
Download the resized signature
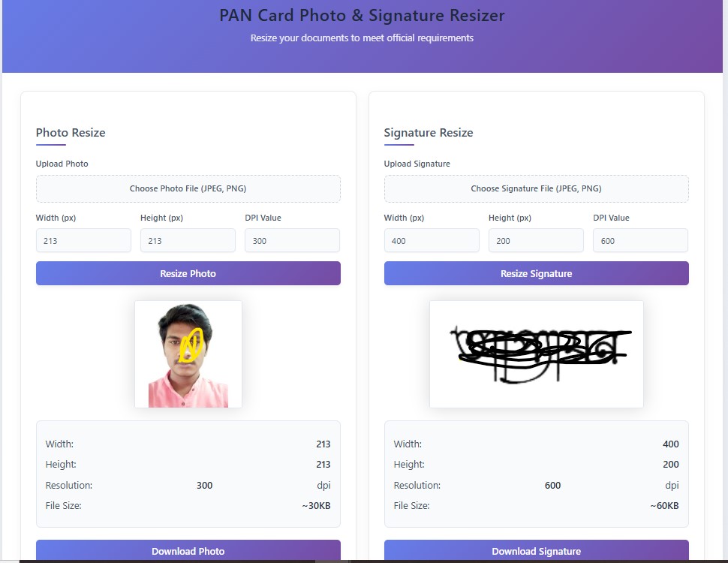tap(536, 551)
